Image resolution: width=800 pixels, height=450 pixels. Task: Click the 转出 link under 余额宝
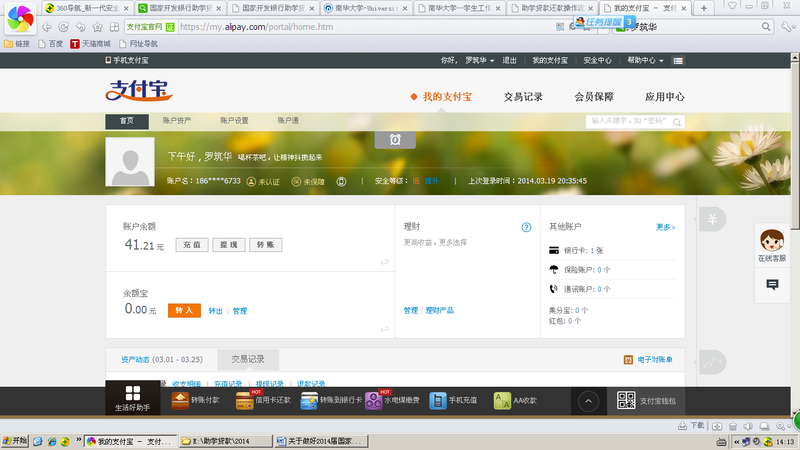tap(215, 311)
